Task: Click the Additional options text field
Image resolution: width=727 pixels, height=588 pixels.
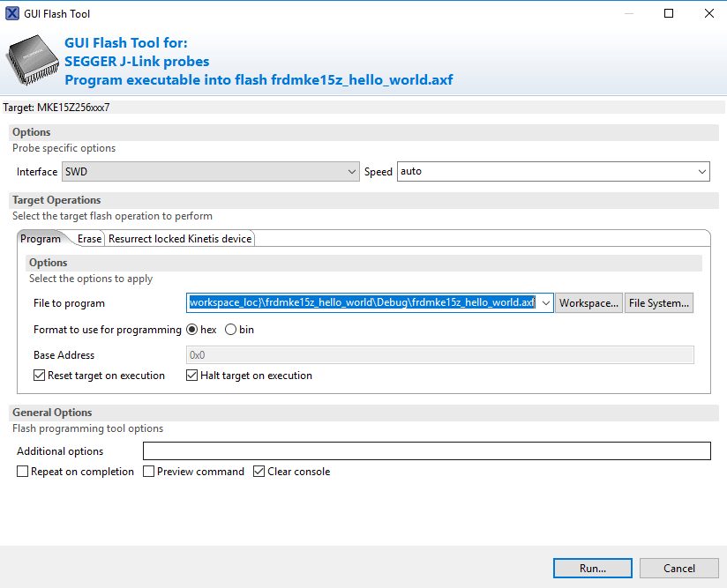Action: point(426,451)
